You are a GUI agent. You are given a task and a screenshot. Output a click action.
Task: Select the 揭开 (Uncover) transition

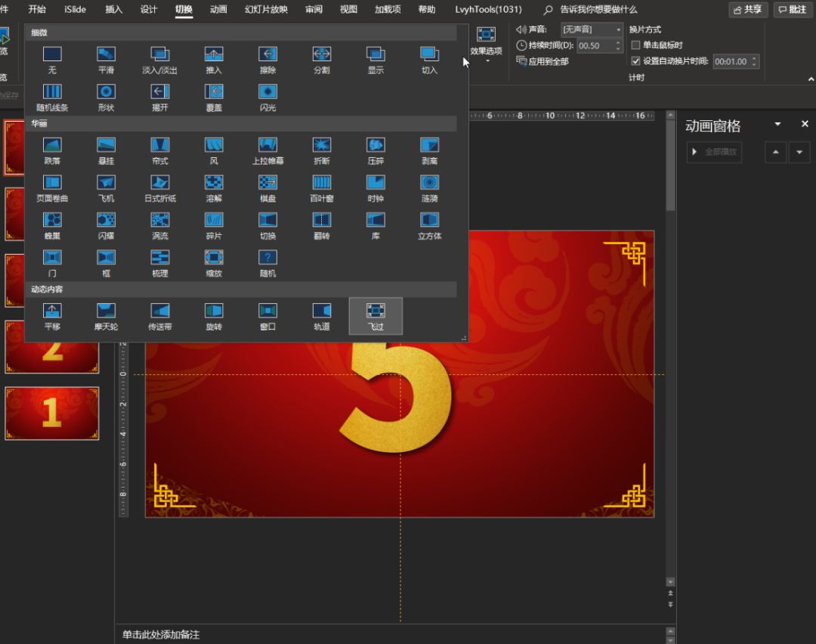coord(159,98)
